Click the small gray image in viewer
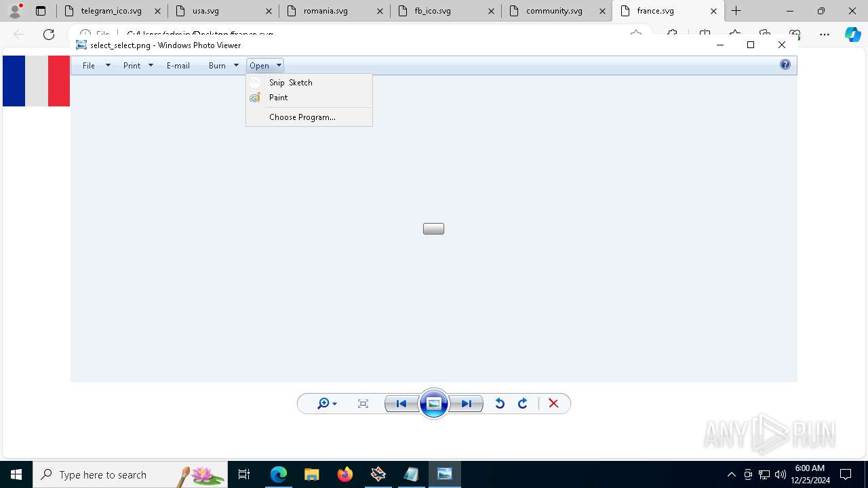This screenshot has width=868, height=488. (433, 229)
